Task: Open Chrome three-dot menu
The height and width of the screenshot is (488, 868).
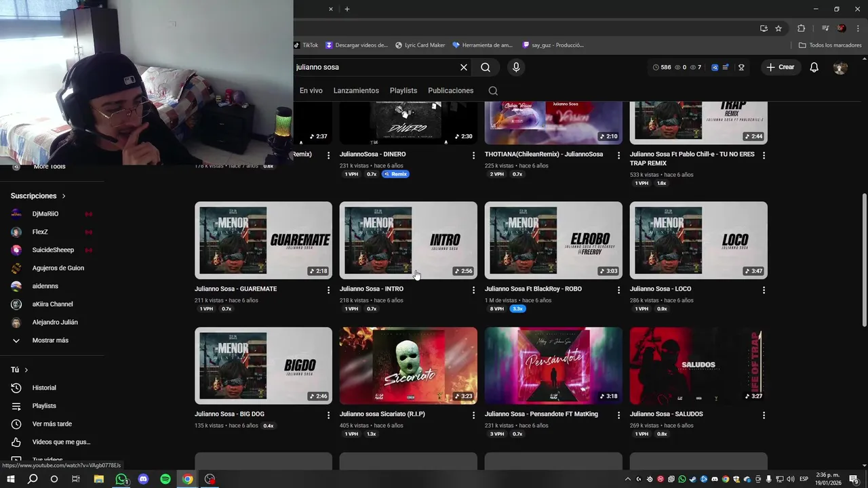Action: [x=858, y=28]
